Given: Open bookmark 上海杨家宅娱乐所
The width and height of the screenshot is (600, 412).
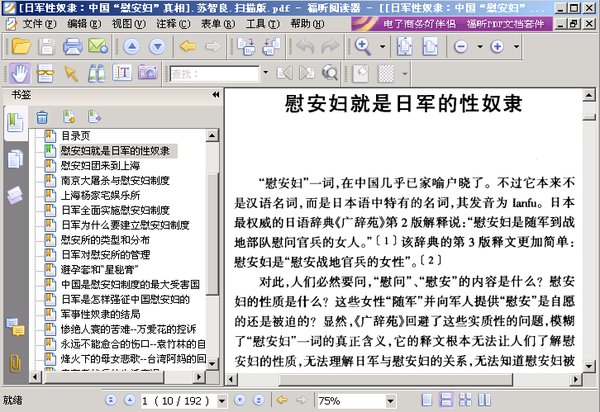Looking at the screenshot, I should click(101, 195).
